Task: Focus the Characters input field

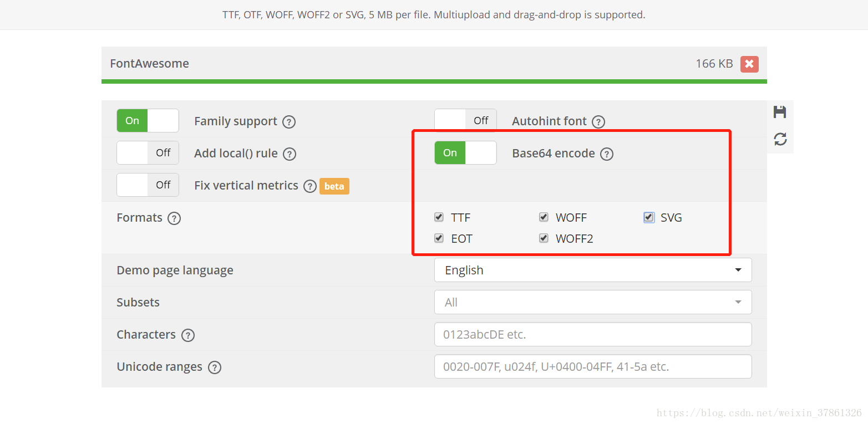Action: (593, 334)
